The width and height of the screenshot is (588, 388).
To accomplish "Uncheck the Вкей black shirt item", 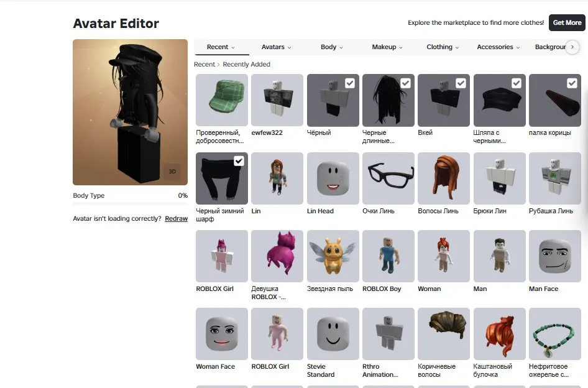I will point(461,83).
